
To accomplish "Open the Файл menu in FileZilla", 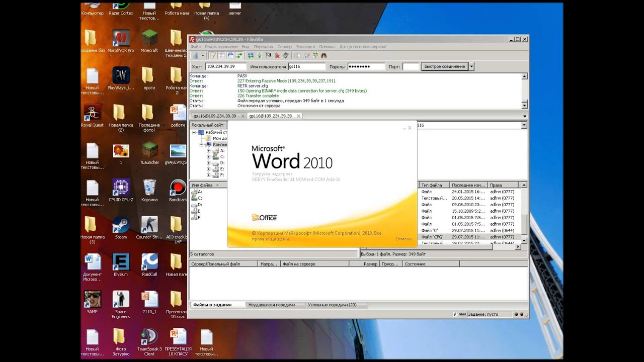I will click(x=195, y=47).
